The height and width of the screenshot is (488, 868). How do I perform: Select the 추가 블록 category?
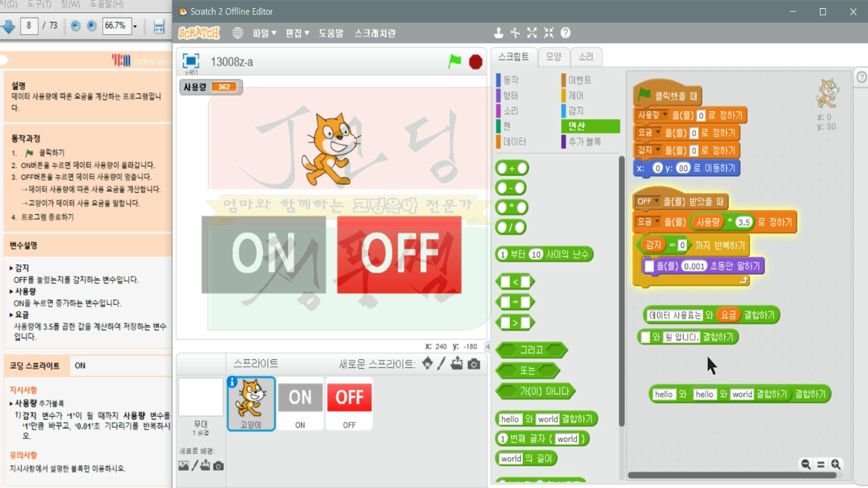coord(585,142)
